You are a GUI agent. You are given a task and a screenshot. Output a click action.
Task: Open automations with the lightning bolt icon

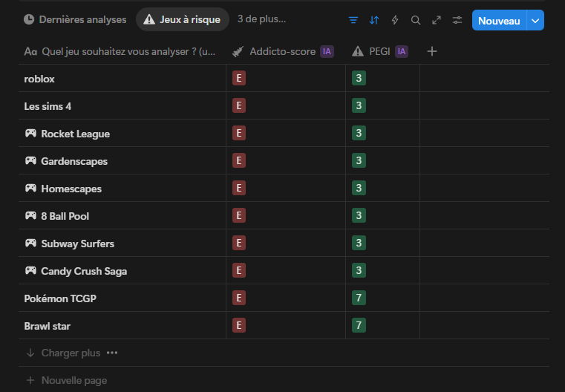(395, 20)
